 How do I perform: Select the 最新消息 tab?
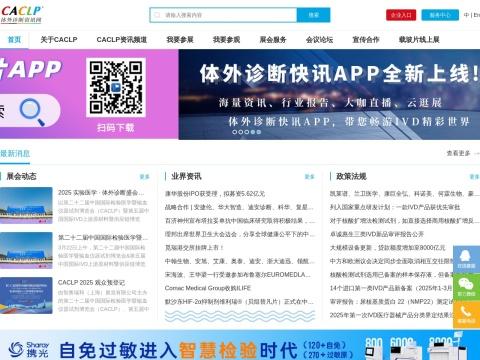pos(15,154)
